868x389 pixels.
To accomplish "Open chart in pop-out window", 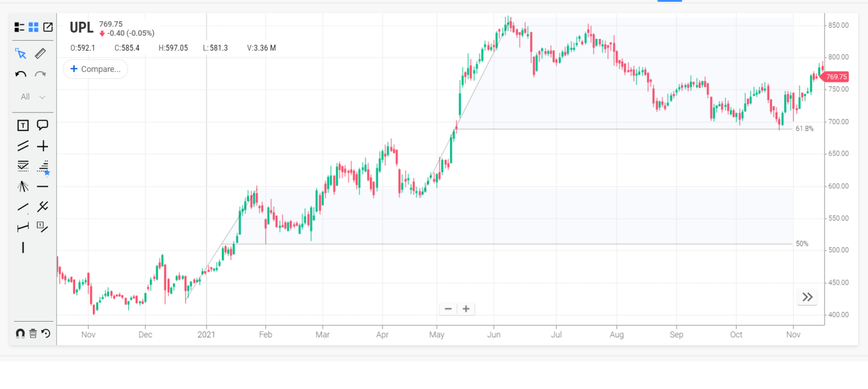I will (47, 27).
